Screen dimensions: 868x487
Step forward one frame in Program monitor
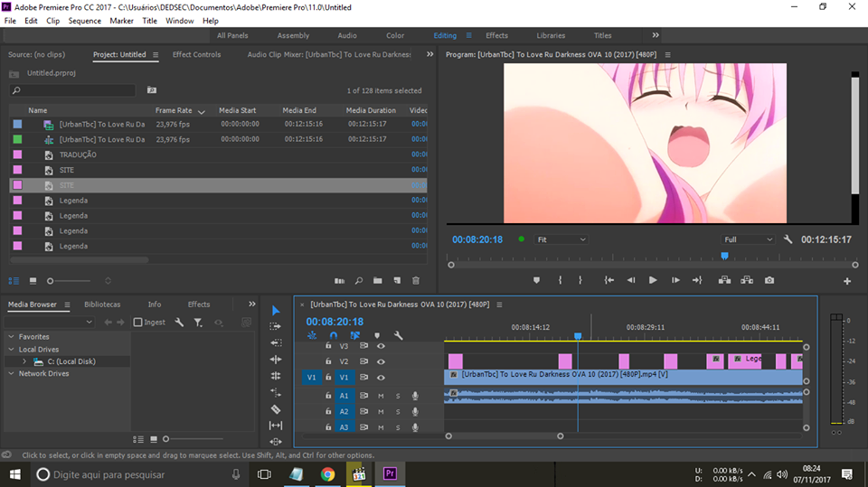coord(675,281)
